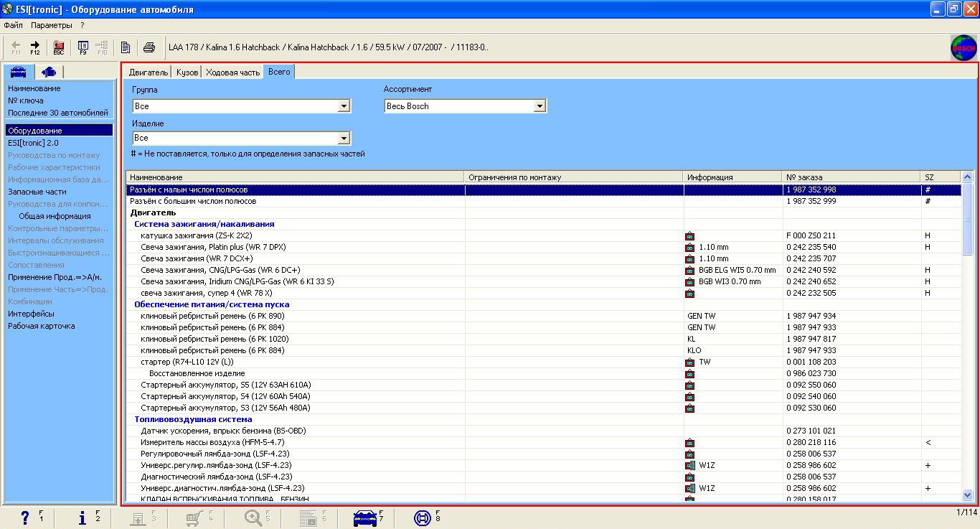Open the F2 information icon
This screenshot has width=980, height=529.
click(x=83, y=518)
